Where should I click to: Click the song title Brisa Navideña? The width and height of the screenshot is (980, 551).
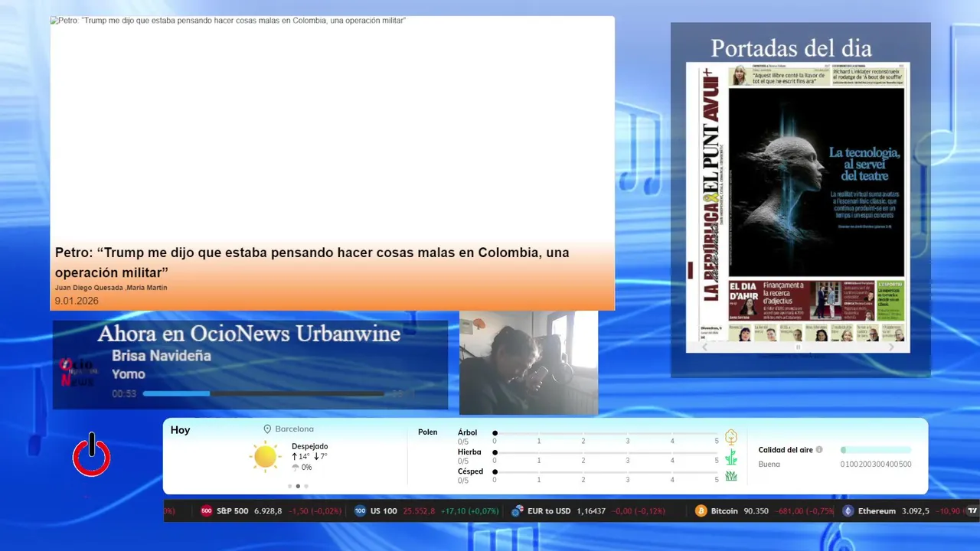click(x=162, y=356)
